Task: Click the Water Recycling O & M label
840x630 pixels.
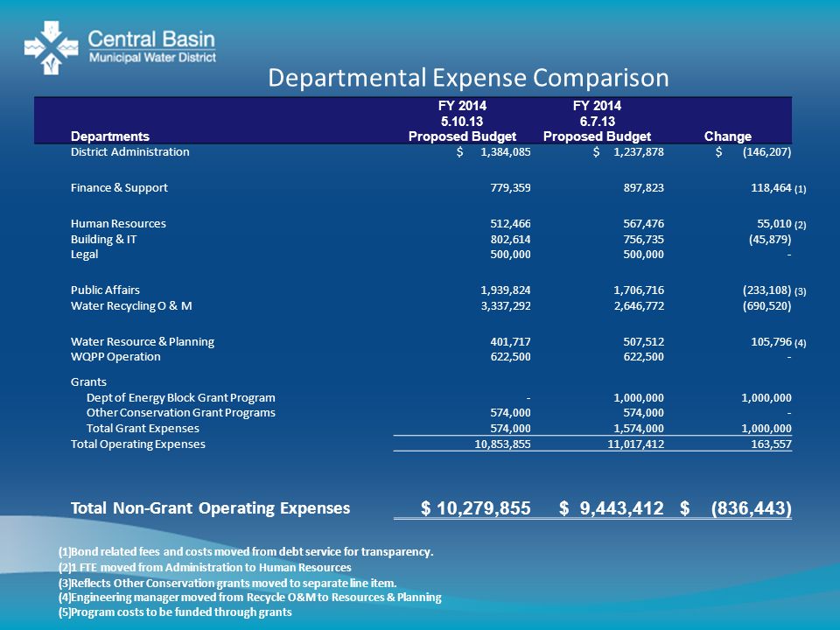Action: click(x=131, y=305)
